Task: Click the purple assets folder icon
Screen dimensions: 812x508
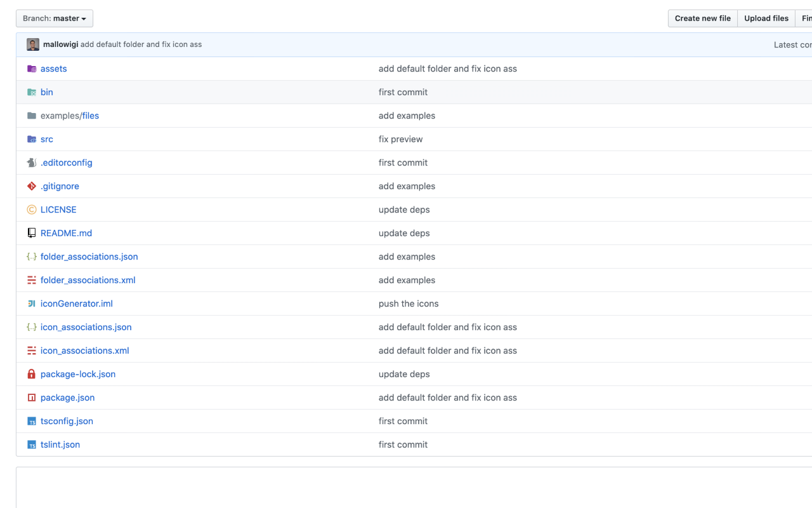Action: pyautogui.click(x=32, y=69)
